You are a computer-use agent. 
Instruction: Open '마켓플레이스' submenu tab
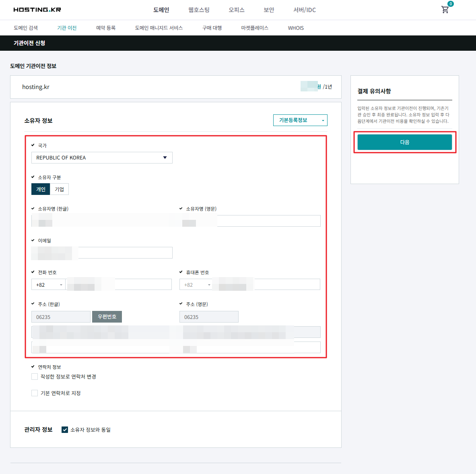click(x=255, y=28)
